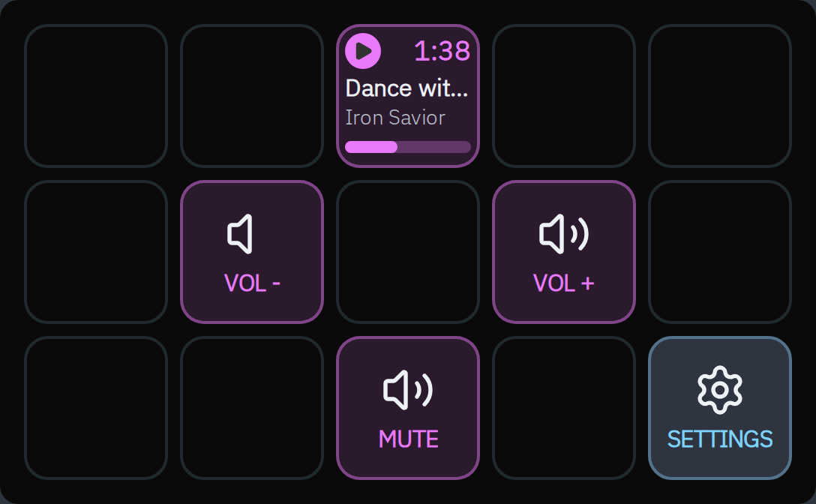Viewport: 816px width, 504px height.
Task: Click the VOL - text label
Action: pos(252,283)
